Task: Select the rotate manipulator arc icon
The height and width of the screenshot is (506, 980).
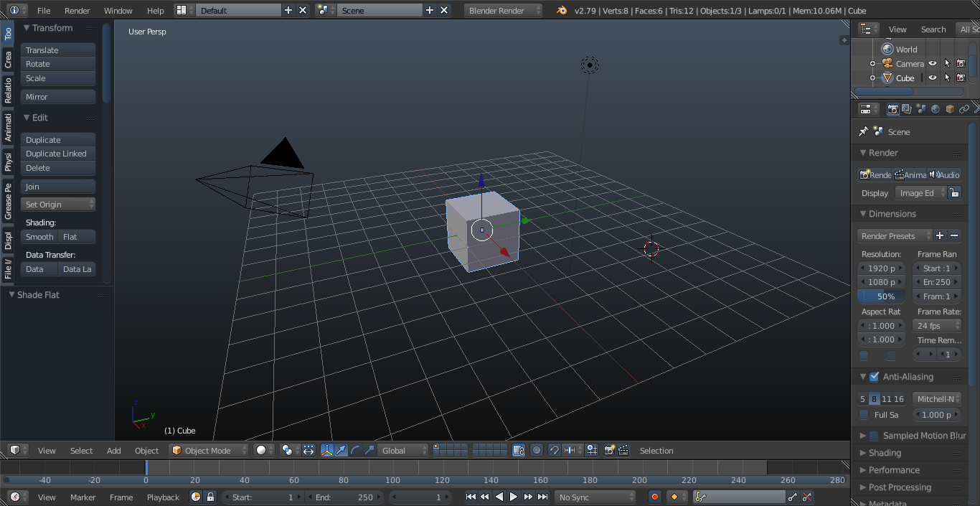Action: [356, 450]
